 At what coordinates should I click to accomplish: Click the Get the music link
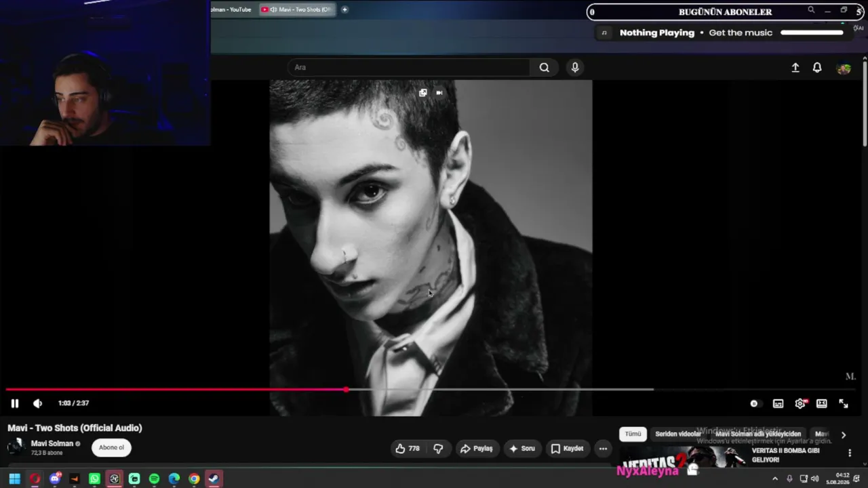[x=741, y=33]
